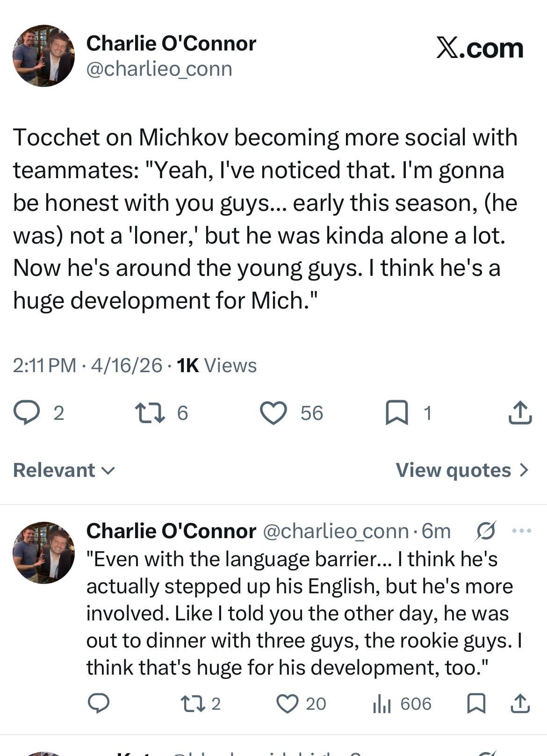Like the reply tweet with 20 likes

tap(288, 703)
